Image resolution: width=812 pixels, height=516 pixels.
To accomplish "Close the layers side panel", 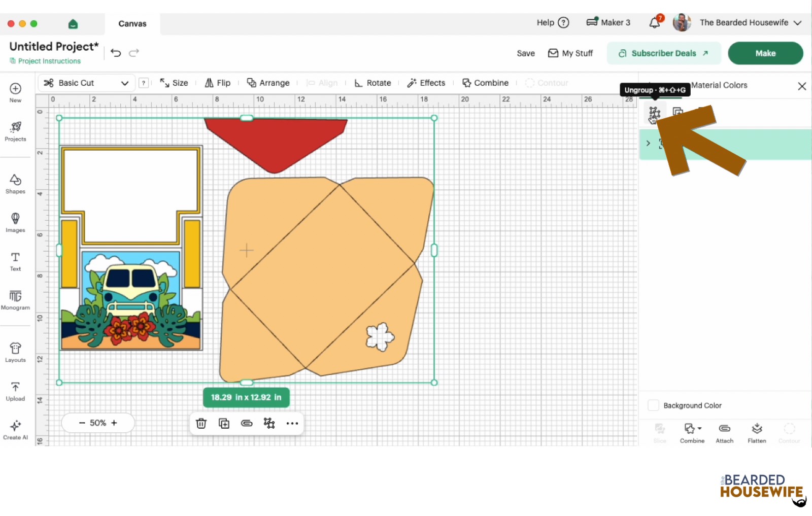I will [802, 86].
